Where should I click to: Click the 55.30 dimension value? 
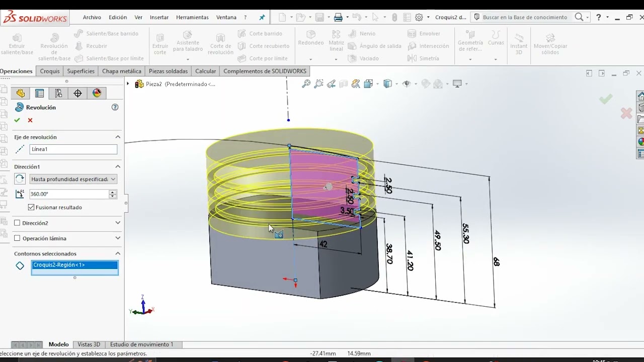pyautogui.click(x=465, y=233)
